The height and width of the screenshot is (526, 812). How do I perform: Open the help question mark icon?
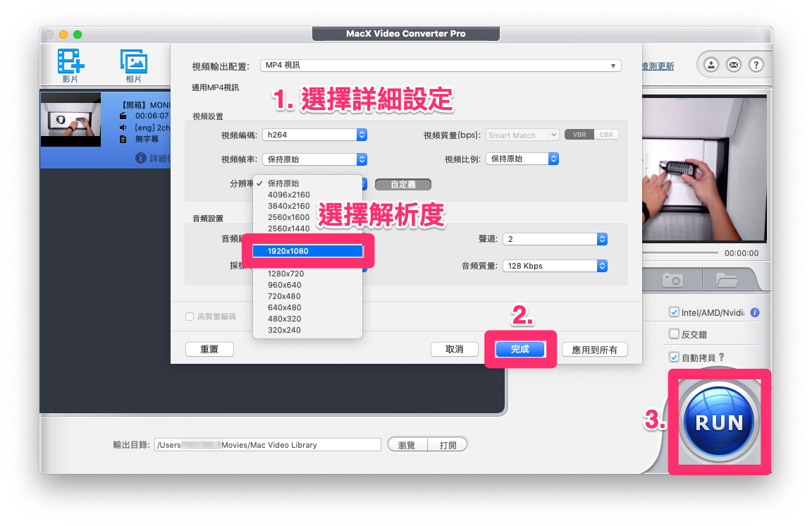click(x=756, y=65)
